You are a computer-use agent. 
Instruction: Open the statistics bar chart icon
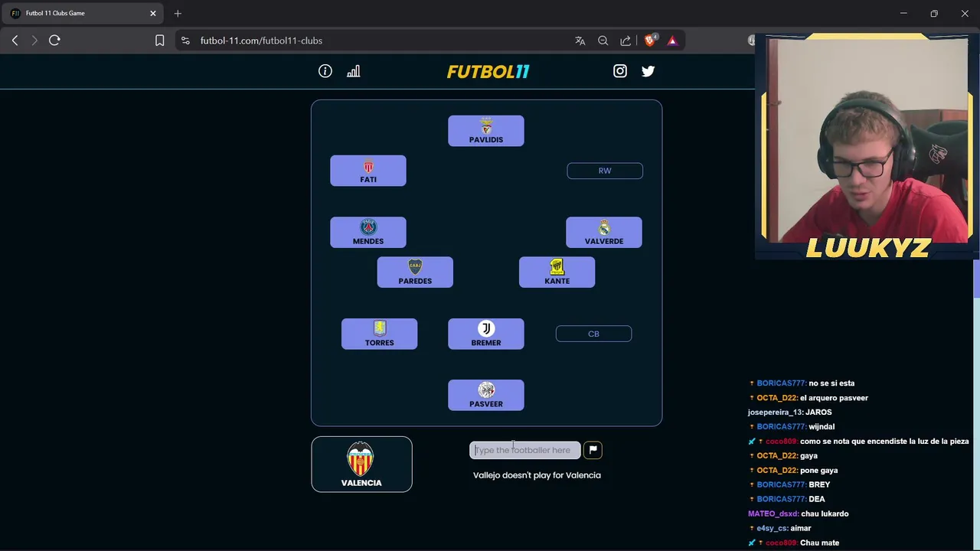(353, 71)
